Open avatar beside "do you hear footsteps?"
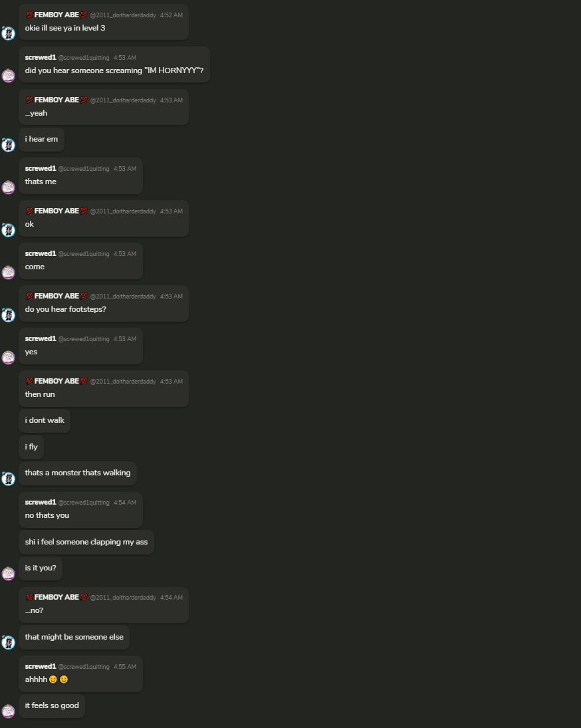The width and height of the screenshot is (581, 728). click(x=9, y=314)
